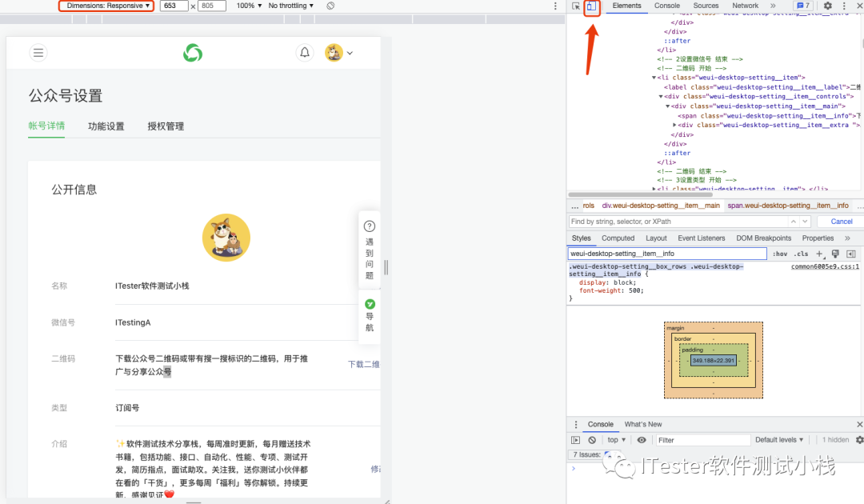
Task: Click the green navigation compass icon
Action: click(x=370, y=304)
